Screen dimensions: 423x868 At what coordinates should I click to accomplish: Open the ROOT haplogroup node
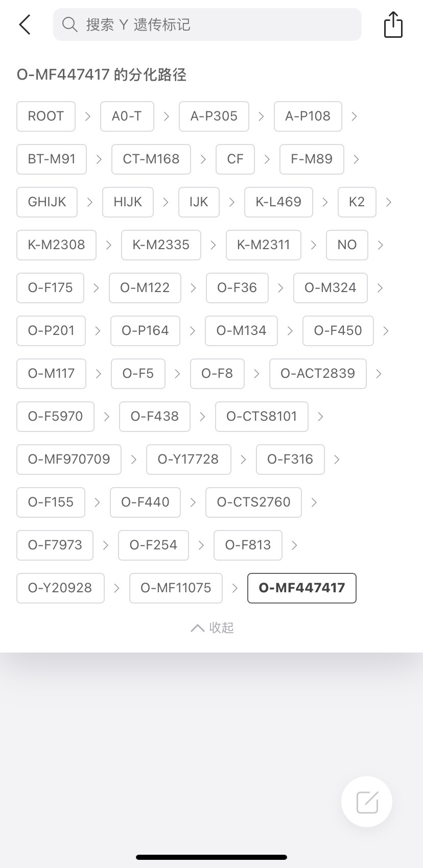tap(46, 116)
